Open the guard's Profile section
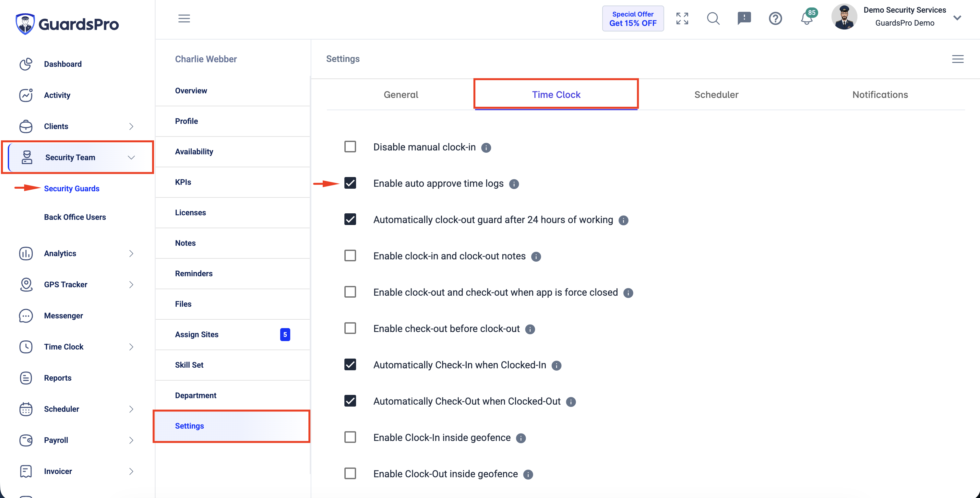 [x=233, y=121]
